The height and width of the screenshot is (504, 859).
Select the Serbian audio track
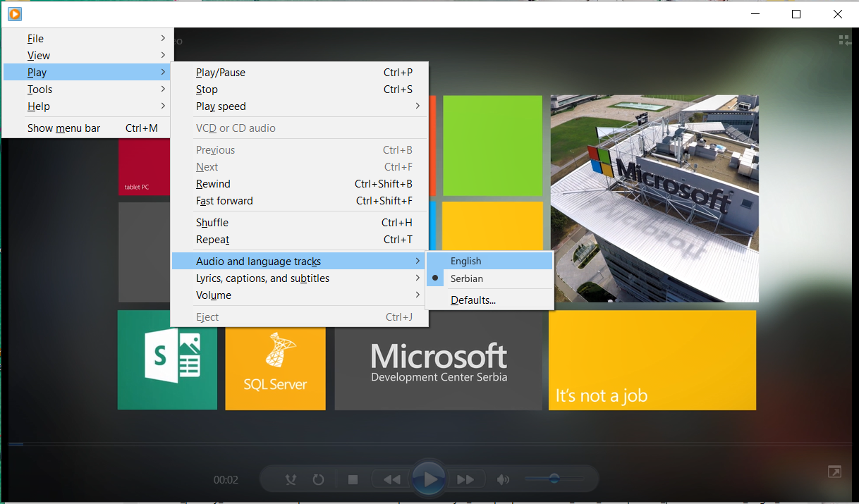coord(490,278)
